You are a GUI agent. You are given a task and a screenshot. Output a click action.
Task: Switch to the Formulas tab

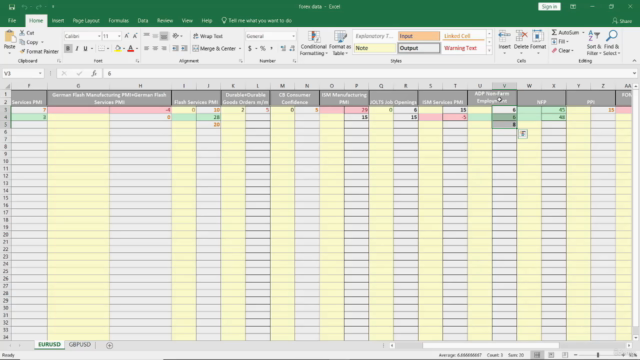point(118,20)
